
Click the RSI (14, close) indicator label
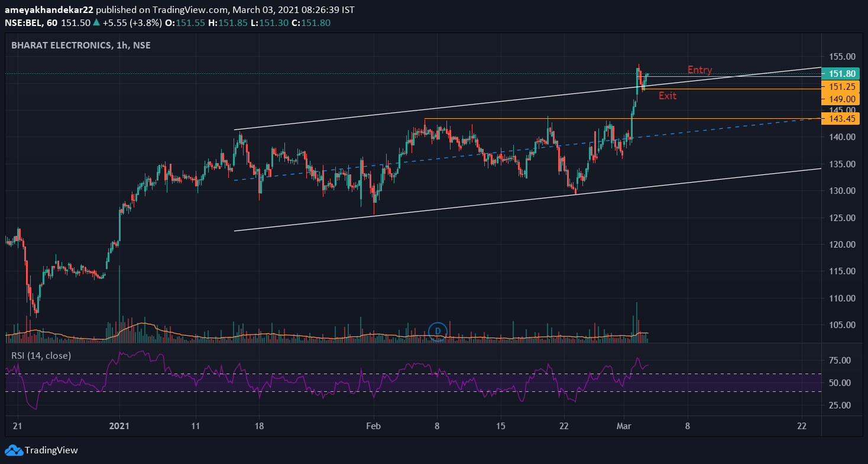click(41, 355)
